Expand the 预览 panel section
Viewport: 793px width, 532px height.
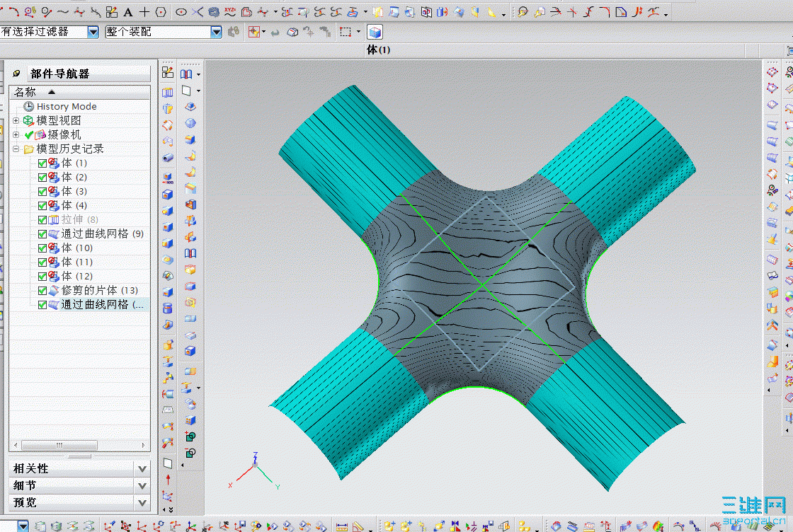pyautogui.click(x=142, y=503)
